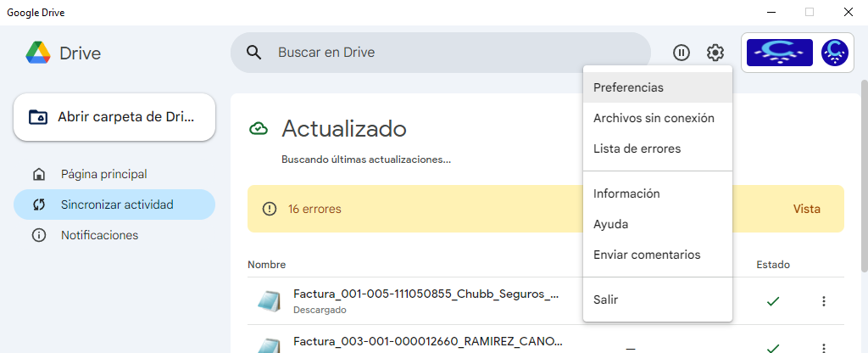Click the warning icon beside 16 errores
868x353 pixels.
pyautogui.click(x=270, y=209)
